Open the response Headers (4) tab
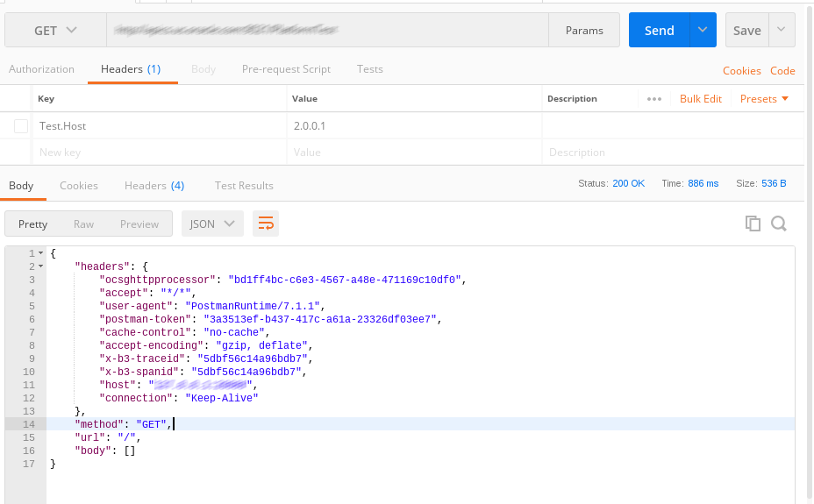The width and height of the screenshot is (814, 504). point(154,186)
